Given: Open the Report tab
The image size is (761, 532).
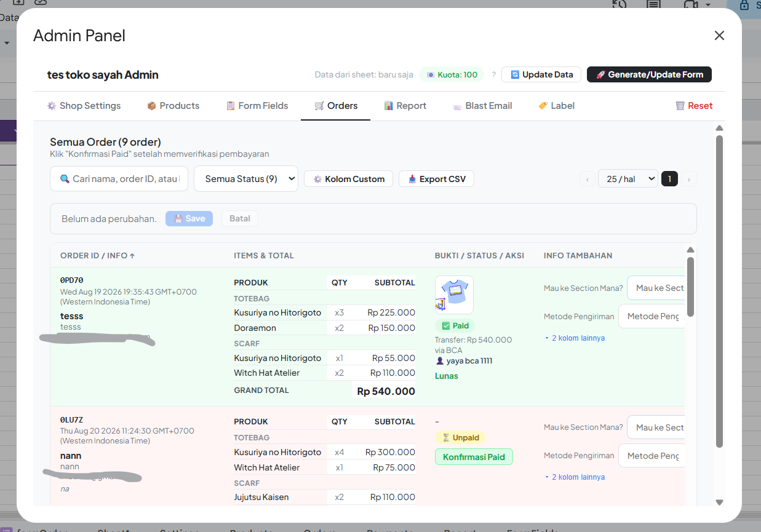Looking at the screenshot, I should coord(405,106).
